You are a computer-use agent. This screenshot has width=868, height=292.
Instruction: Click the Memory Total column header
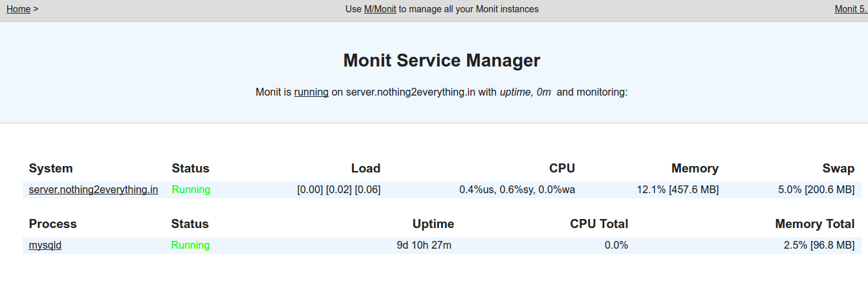pos(815,224)
